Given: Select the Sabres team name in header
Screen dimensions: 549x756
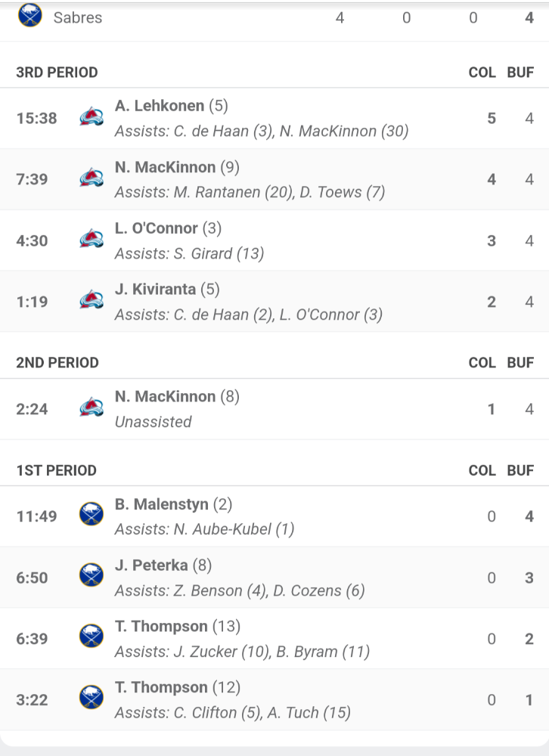Looking at the screenshot, I should pyautogui.click(x=78, y=18).
